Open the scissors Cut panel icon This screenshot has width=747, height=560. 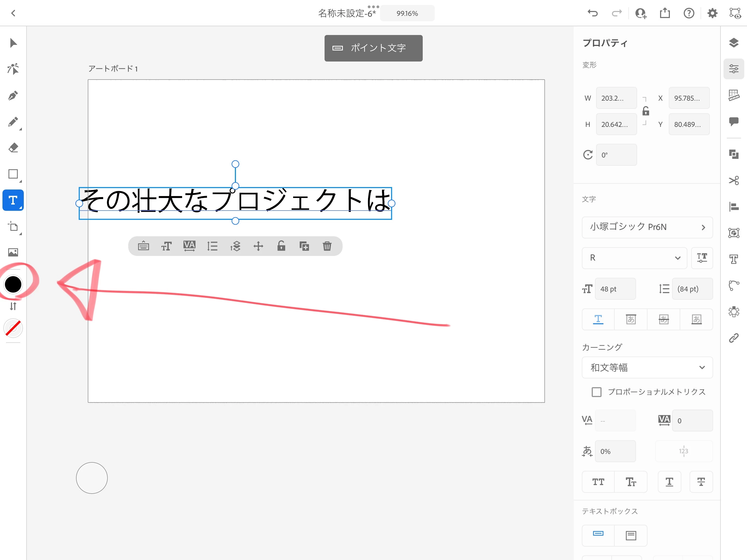pos(734,180)
